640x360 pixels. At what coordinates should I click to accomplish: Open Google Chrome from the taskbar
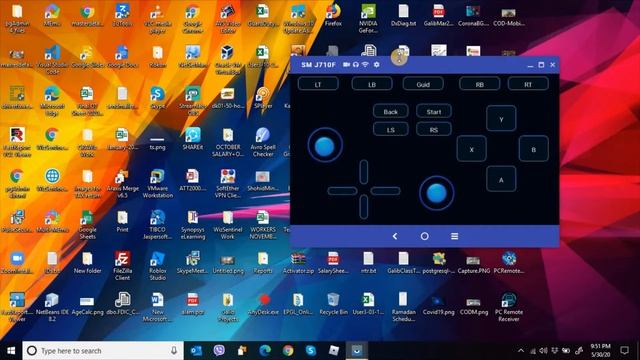[x=288, y=351]
